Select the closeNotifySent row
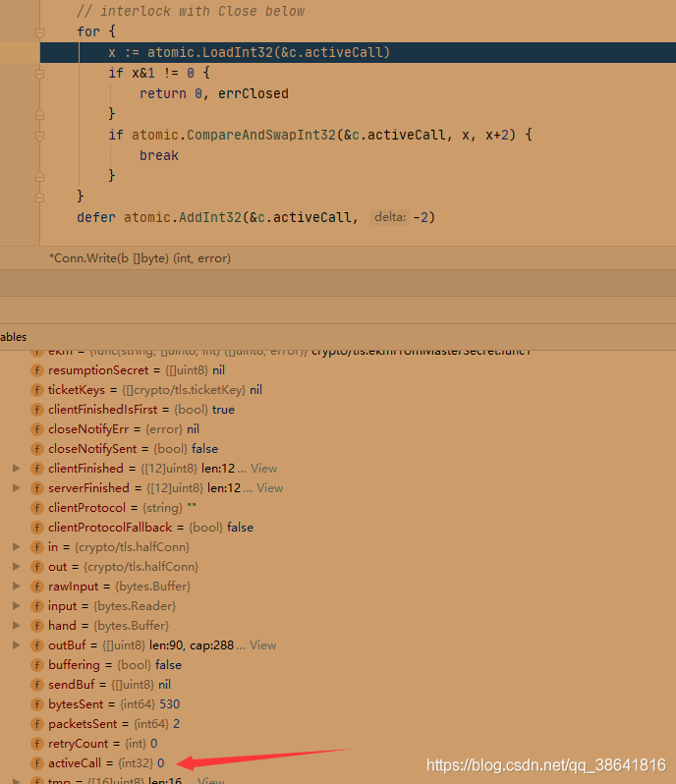This screenshot has width=676, height=784. point(338,449)
